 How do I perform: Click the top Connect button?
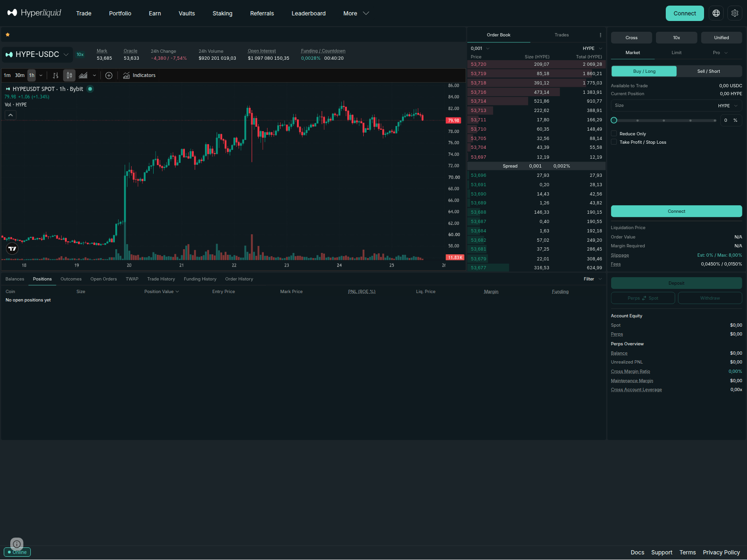[x=684, y=13]
